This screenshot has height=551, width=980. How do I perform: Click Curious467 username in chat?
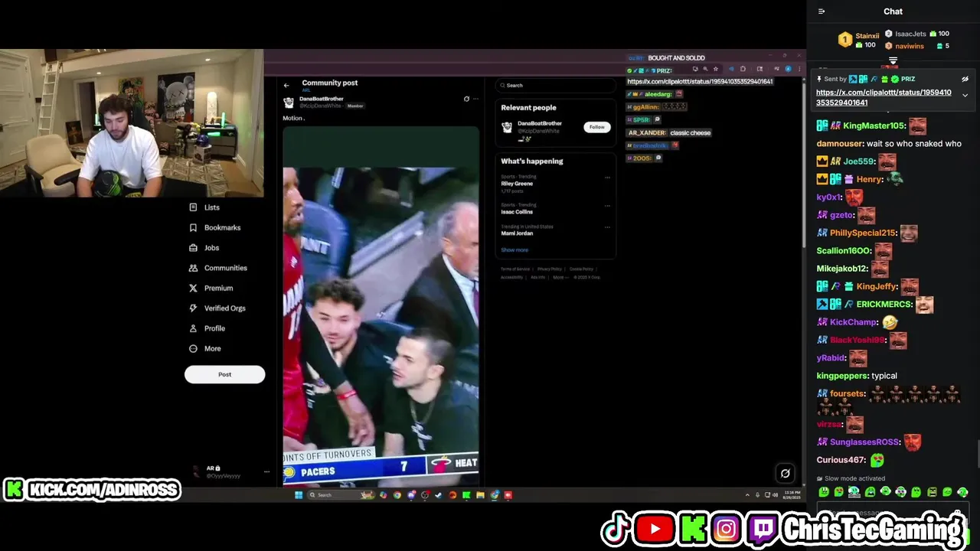(841, 460)
